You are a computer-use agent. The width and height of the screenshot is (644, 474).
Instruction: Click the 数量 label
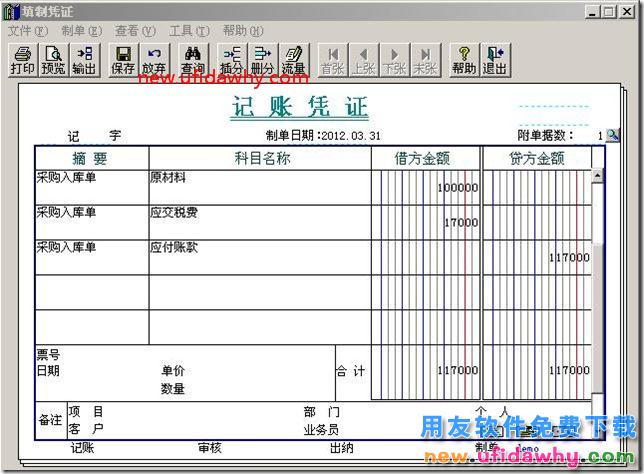pyautogui.click(x=173, y=389)
